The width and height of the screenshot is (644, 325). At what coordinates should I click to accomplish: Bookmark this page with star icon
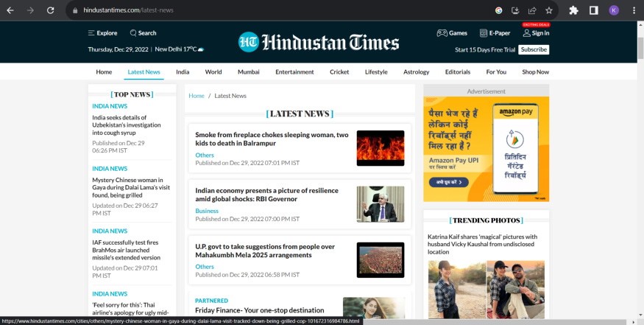tap(549, 10)
